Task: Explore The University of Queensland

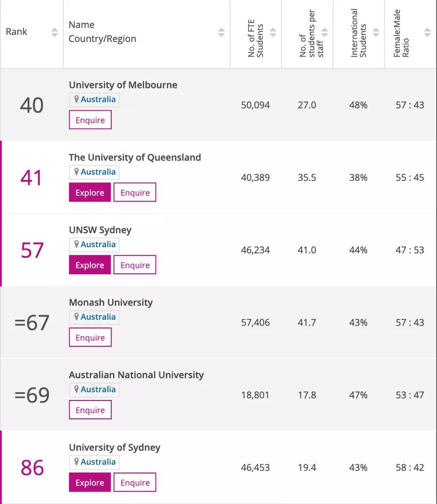Action: [90, 193]
